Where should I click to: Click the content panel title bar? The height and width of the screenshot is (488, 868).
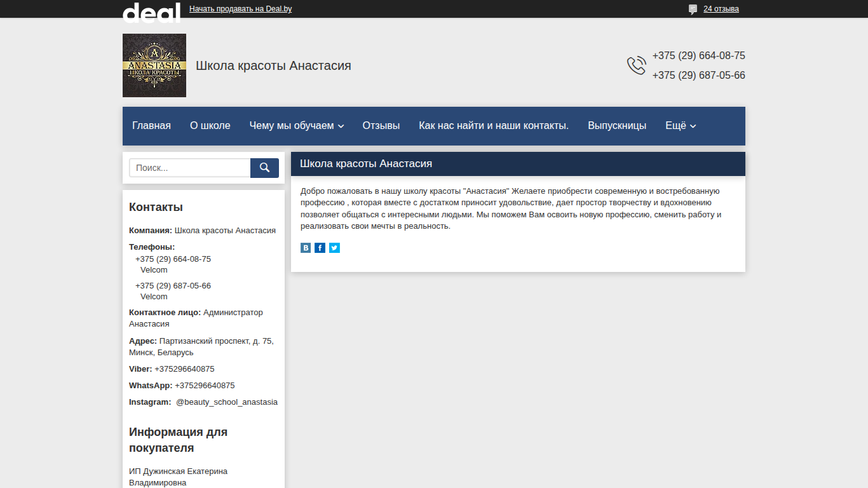[518, 164]
